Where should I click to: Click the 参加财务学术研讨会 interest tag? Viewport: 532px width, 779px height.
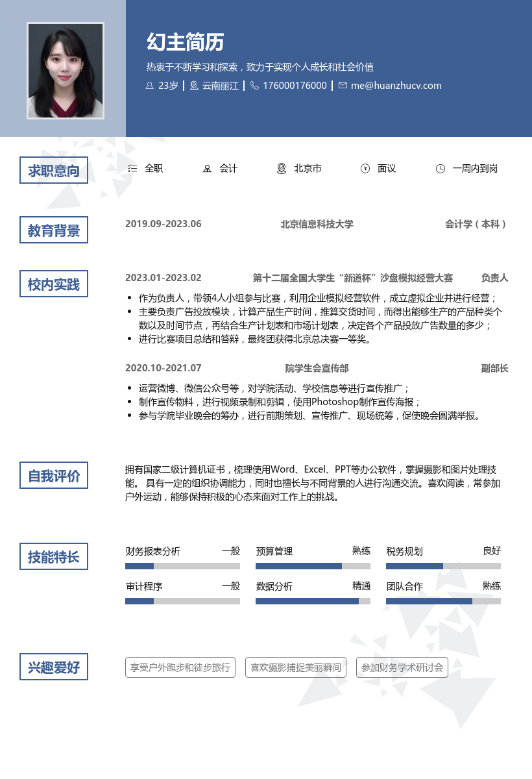pyautogui.click(x=402, y=667)
